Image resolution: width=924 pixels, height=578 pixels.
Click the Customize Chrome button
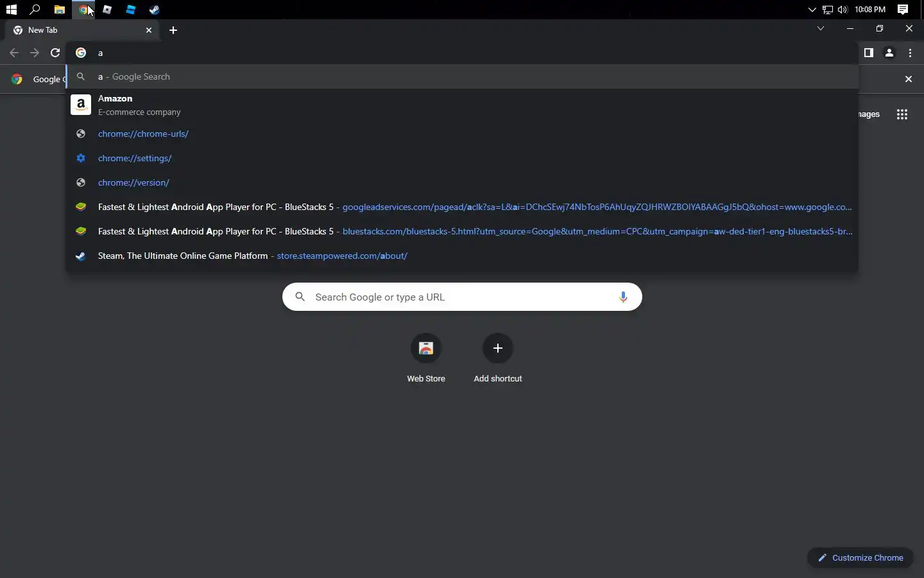point(860,557)
